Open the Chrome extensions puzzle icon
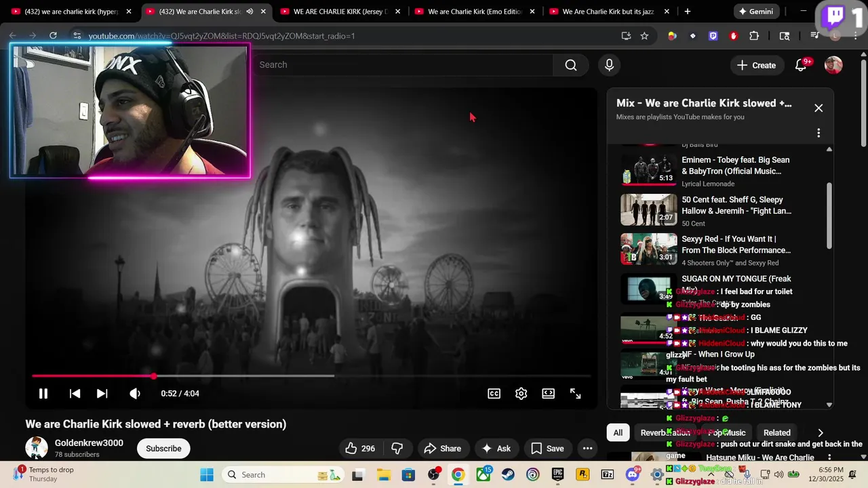Screen dimensions: 868x488 pyautogui.click(x=754, y=36)
